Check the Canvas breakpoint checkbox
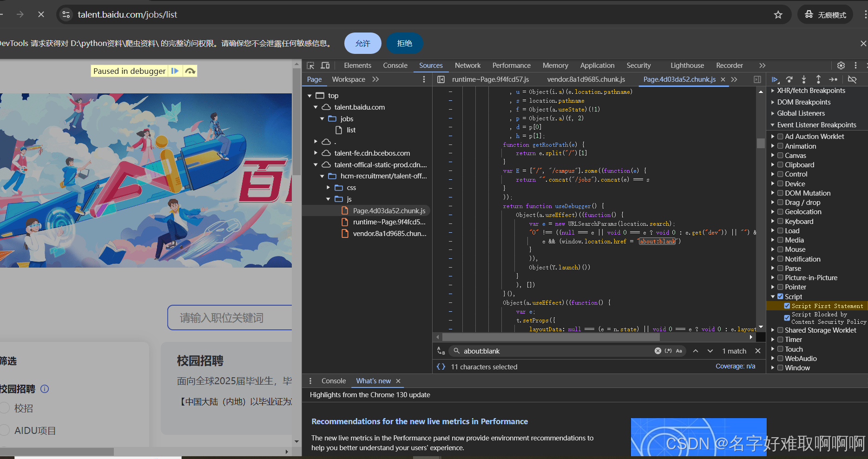The height and width of the screenshot is (459, 868). tap(780, 155)
